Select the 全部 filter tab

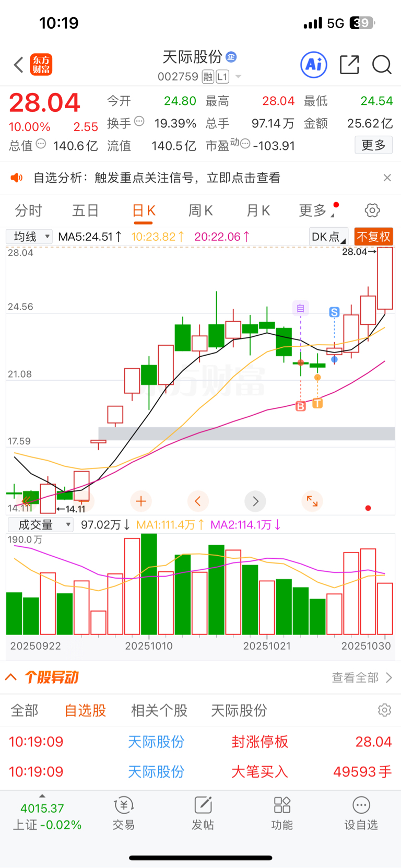(25, 710)
